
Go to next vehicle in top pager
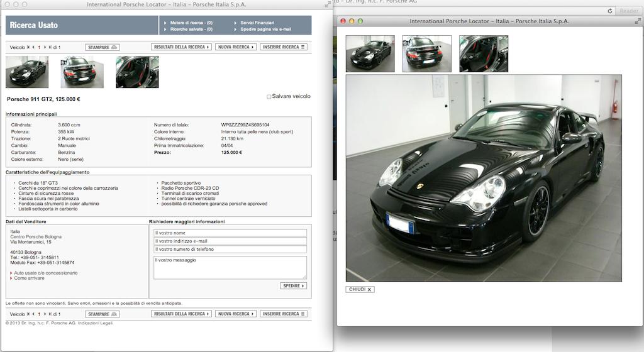pyautogui.click(x=45, y=47)
